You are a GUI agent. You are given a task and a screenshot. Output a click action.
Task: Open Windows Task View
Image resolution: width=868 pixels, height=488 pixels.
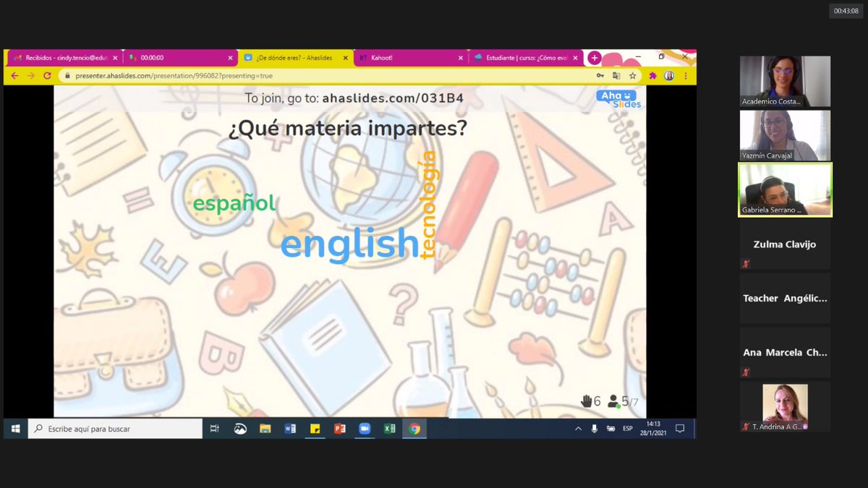click(x=215, y=429)
